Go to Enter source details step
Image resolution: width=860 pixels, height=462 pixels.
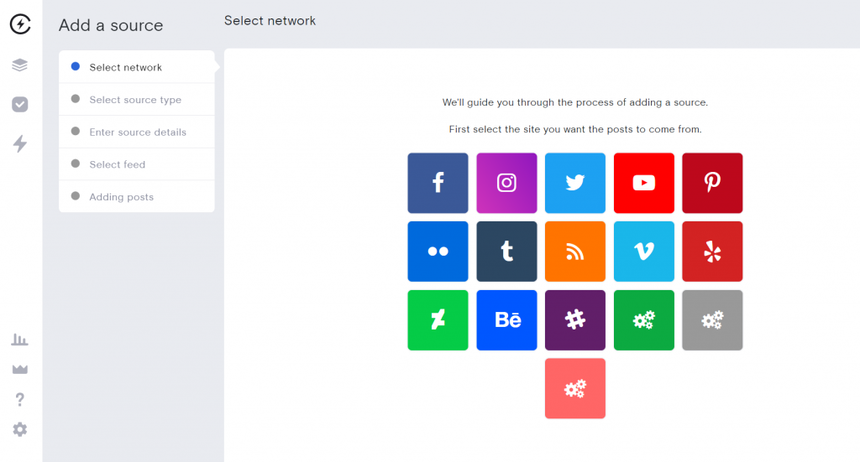click(137, 132)
